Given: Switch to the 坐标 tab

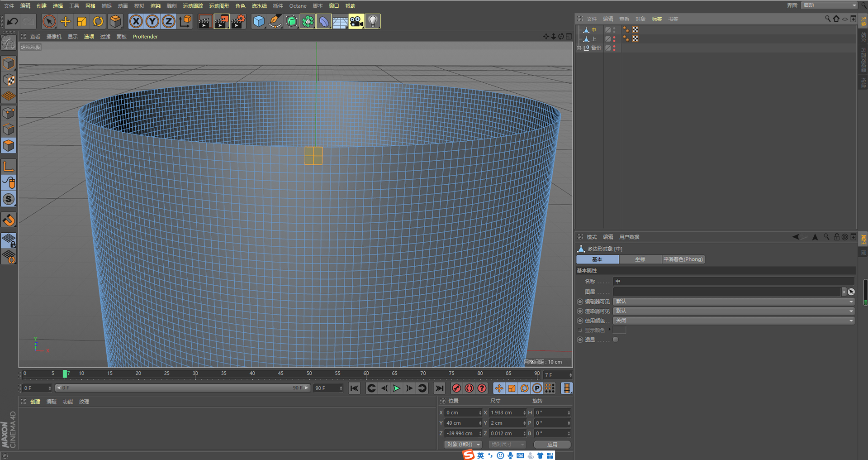Looking at the screenshot, I should pos(640,259).
